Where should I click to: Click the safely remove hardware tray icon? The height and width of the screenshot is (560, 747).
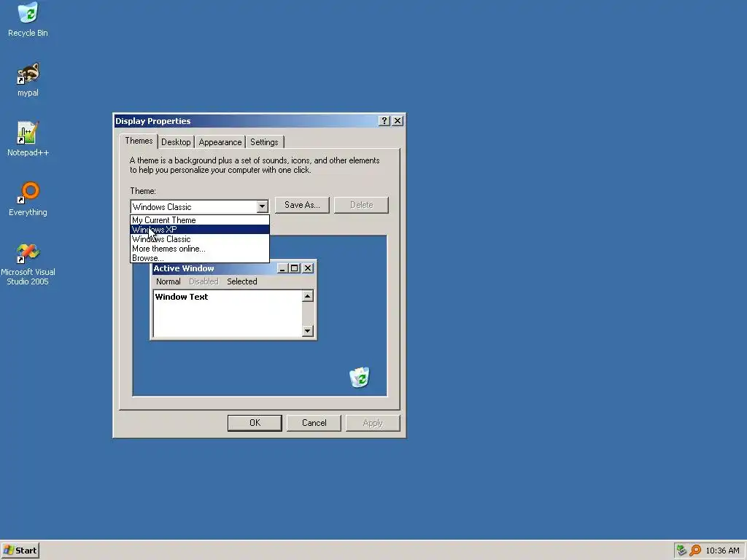click(682, 551)
